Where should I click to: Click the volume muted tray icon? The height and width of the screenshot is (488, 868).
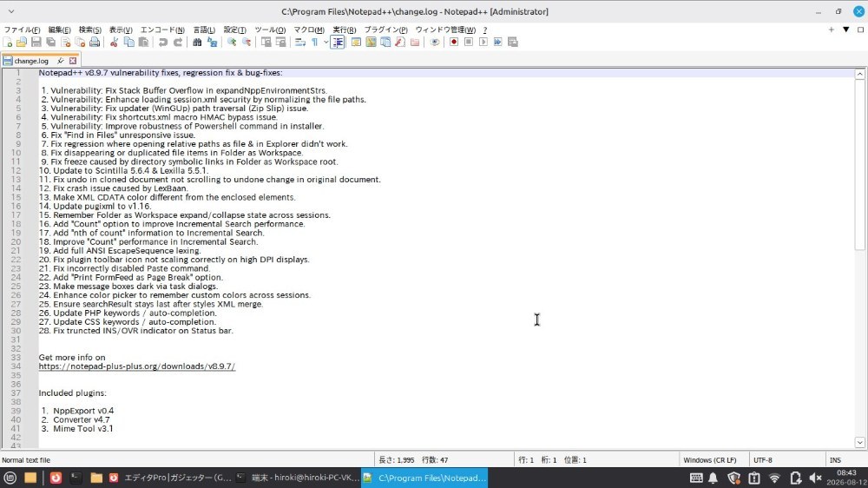pos(815,478)
